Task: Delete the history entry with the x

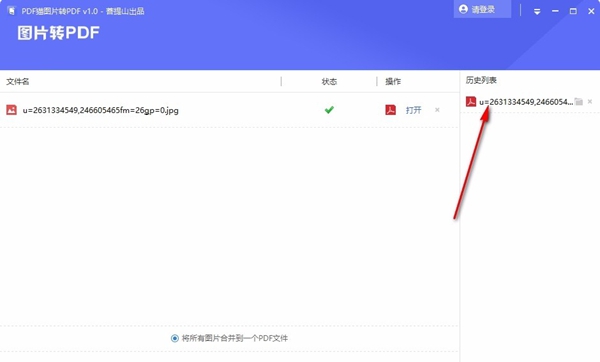Action: (590, 101)
